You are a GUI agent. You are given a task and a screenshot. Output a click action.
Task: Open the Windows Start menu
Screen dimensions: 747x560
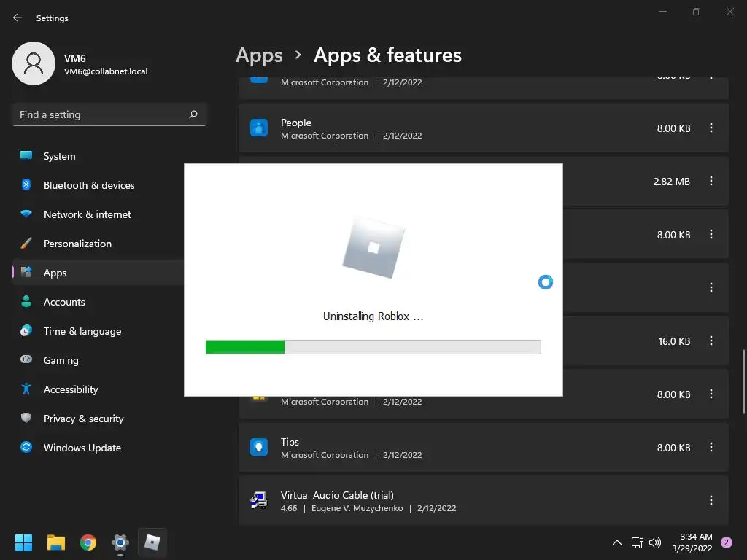(23, 542)
